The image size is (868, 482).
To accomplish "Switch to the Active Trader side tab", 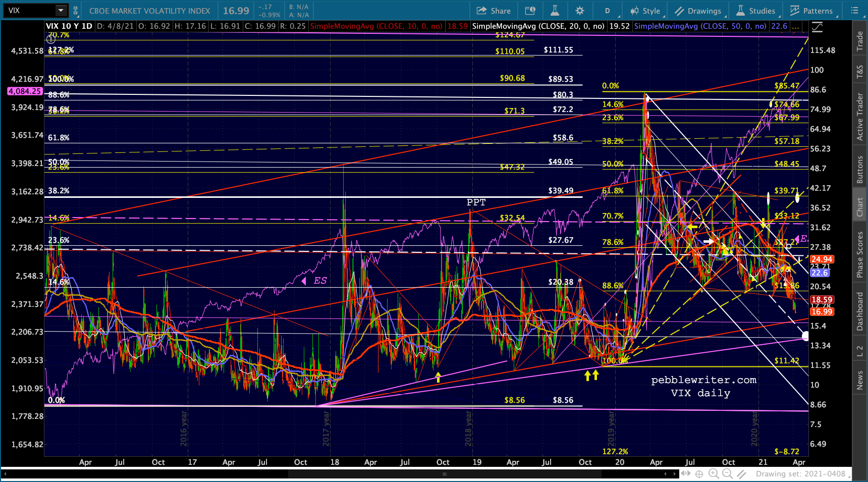I will tap(860, 117).
